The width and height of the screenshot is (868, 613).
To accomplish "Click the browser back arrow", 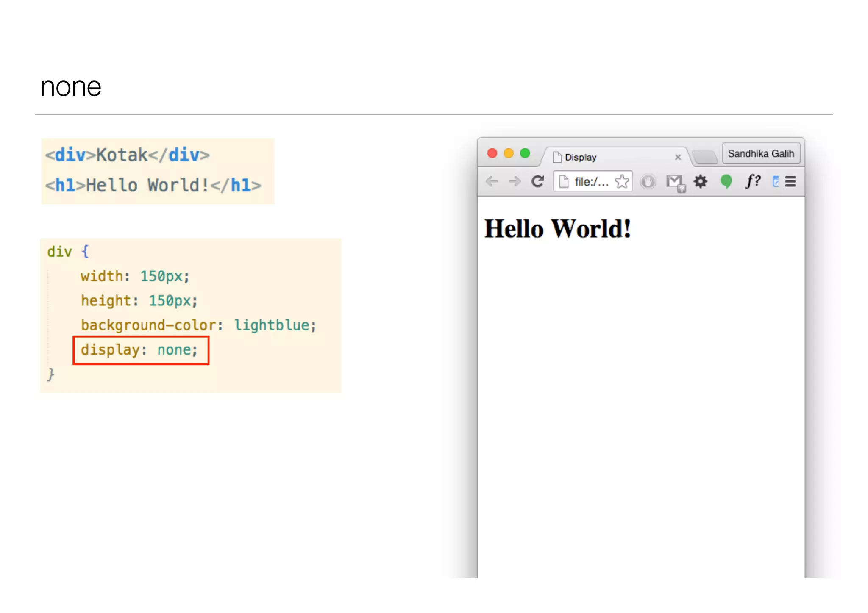I will (x=492, y=182).
